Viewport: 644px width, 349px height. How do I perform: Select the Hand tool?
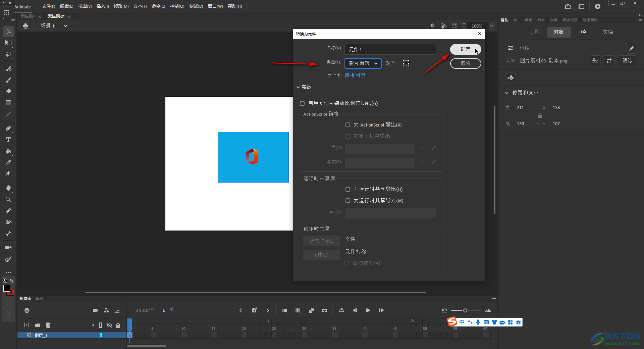8,188
